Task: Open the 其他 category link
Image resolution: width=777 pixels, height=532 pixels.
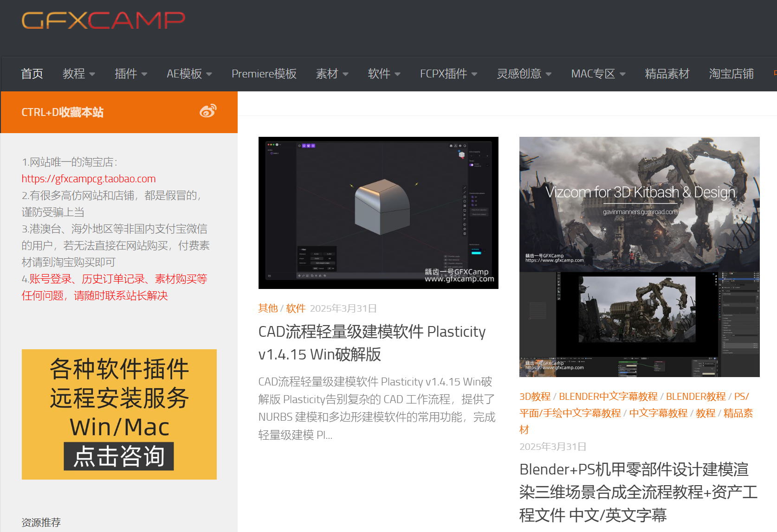Action: point(268,308)
